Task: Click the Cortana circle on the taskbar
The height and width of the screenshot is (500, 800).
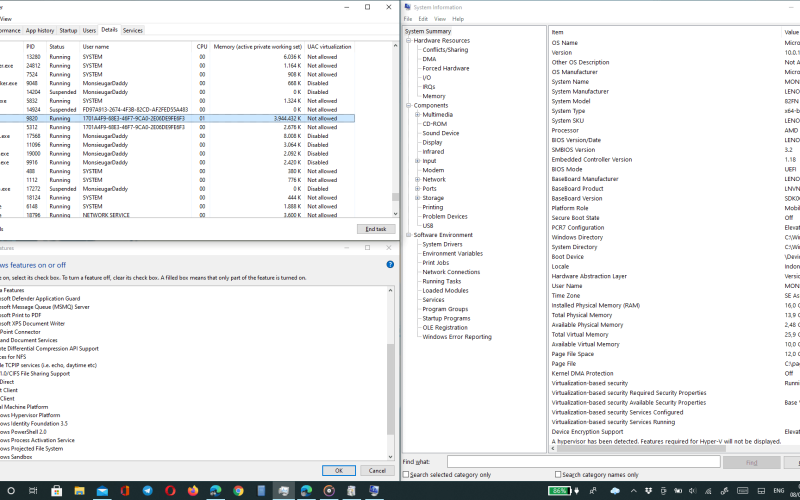Action: coord(11,491)
